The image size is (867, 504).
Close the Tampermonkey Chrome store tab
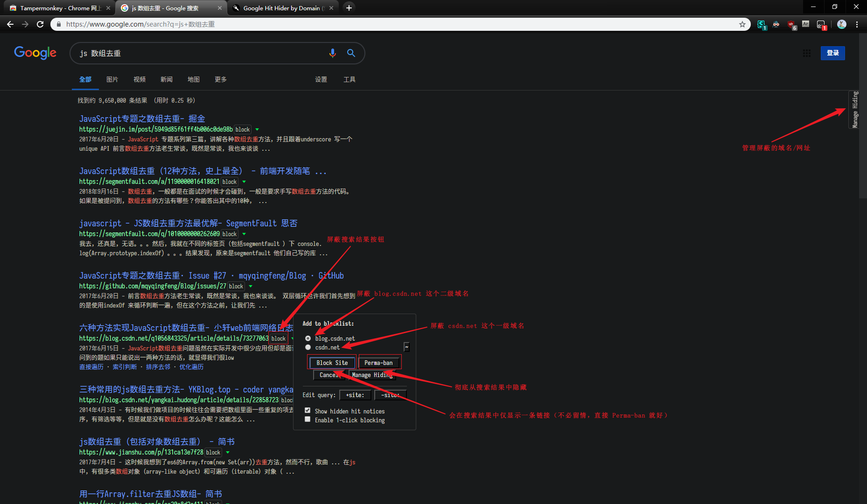point(108,8)
